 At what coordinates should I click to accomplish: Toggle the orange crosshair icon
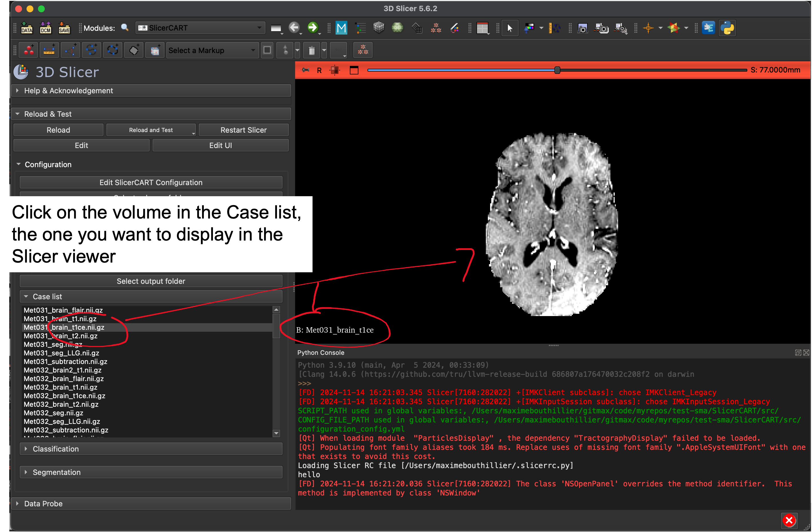point(648,28)
